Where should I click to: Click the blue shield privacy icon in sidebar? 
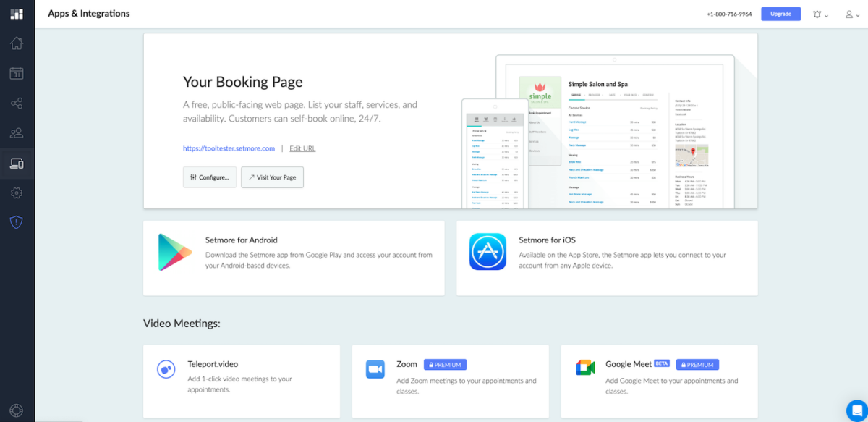pyautogui.click(x=17, y=222)
